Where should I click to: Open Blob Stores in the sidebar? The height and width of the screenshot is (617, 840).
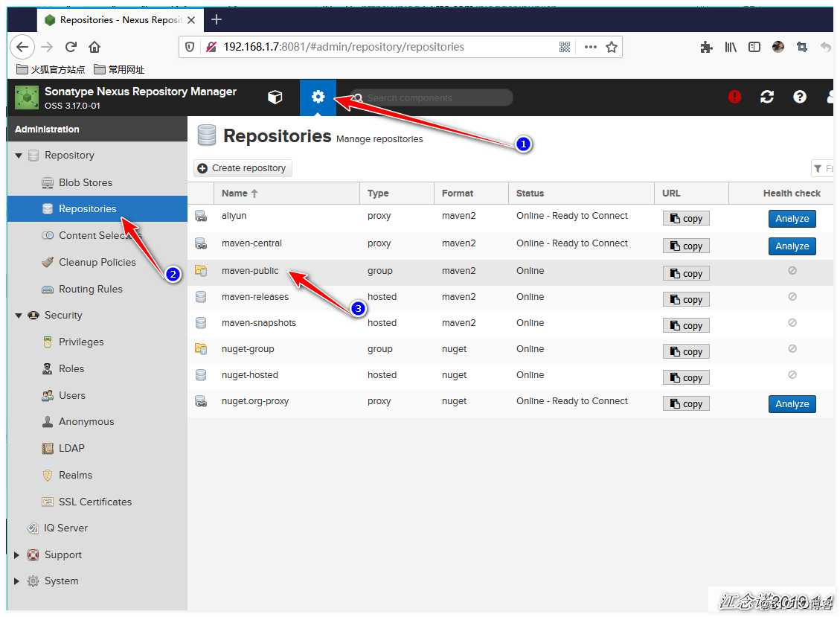(x=85, y=183)
